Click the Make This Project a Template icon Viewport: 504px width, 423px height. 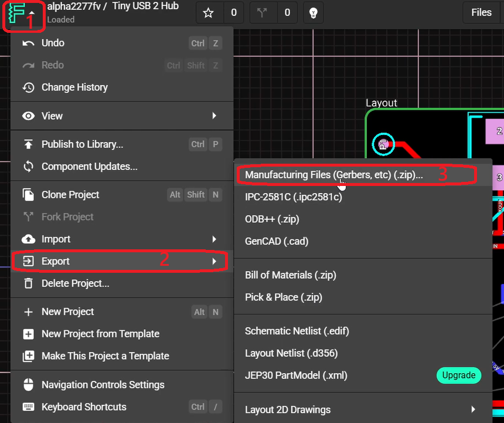pyautogui.click(x=28, y=356)
